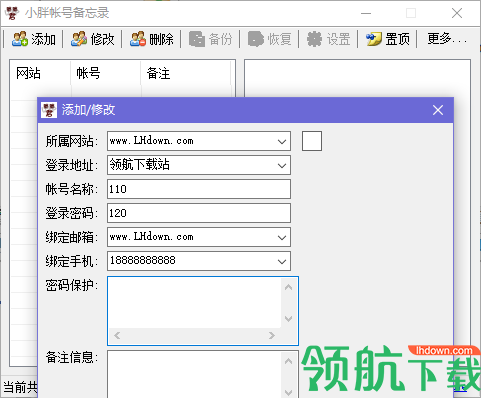Click up arrow of 密码保护 vertical scrollbar

pos(289,287)
